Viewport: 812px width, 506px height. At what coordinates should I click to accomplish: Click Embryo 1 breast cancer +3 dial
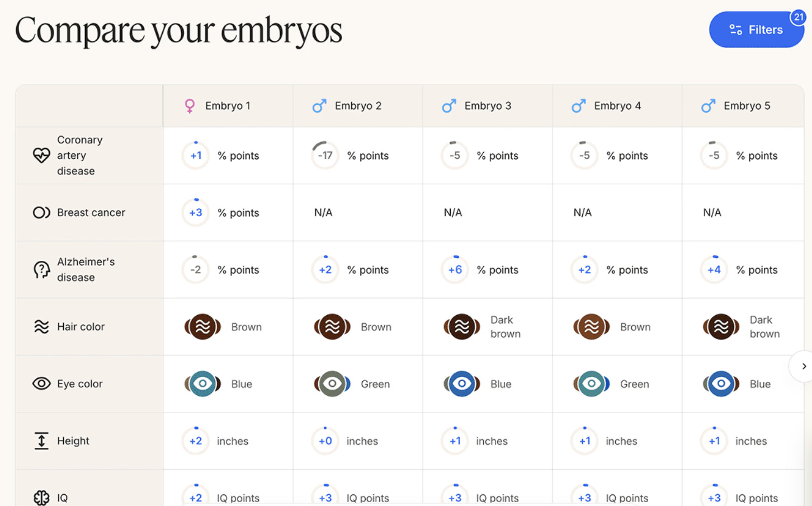pyautogui.click(x=196, y=213)
